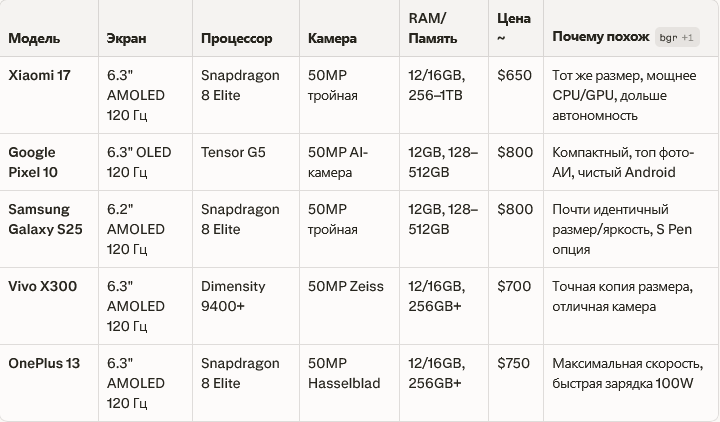Image resolution: width=720 pixels, height=422 pixels.
Task: Click the 50MP Hasselblad camera cell
Action: point(344,373)
